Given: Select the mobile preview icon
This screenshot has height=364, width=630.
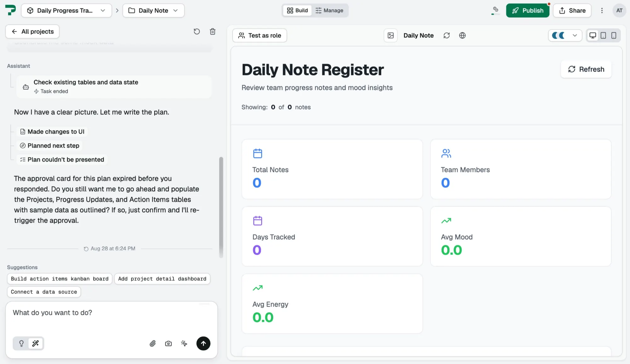Looking at the screenshot, I should click(614, 36).
